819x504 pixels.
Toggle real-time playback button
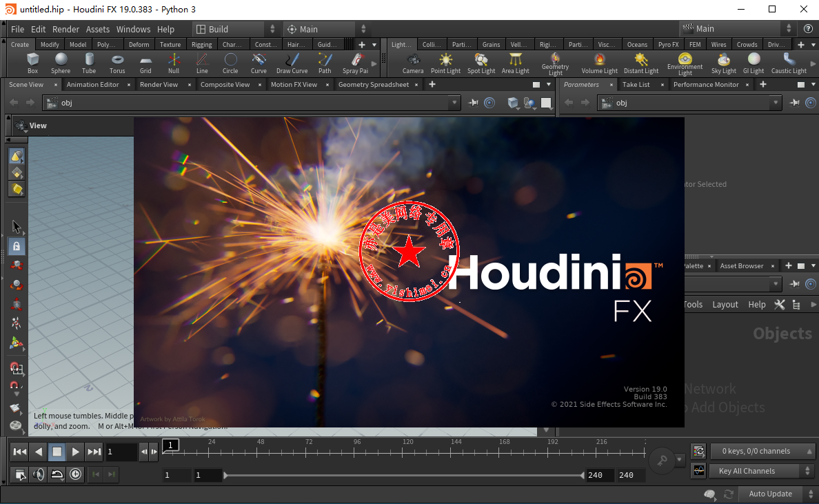76,474
